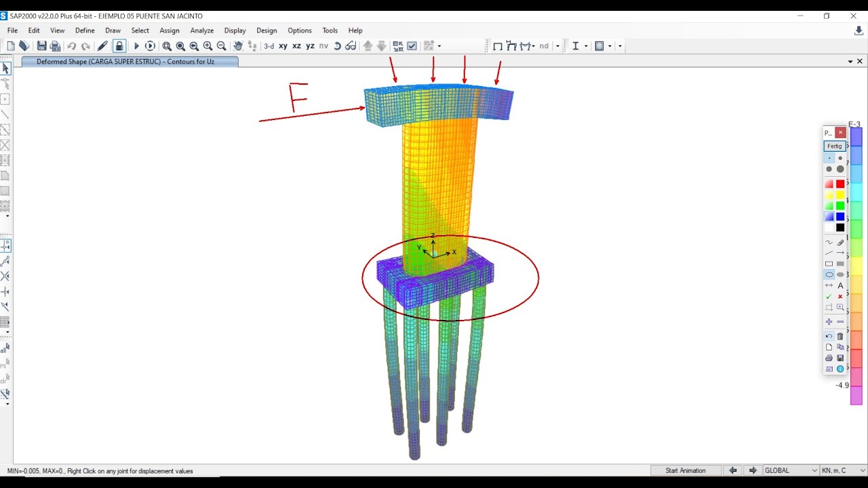Click the Fertig button in the drawing palette
868x488 pixels.
[x=834, y=146]
